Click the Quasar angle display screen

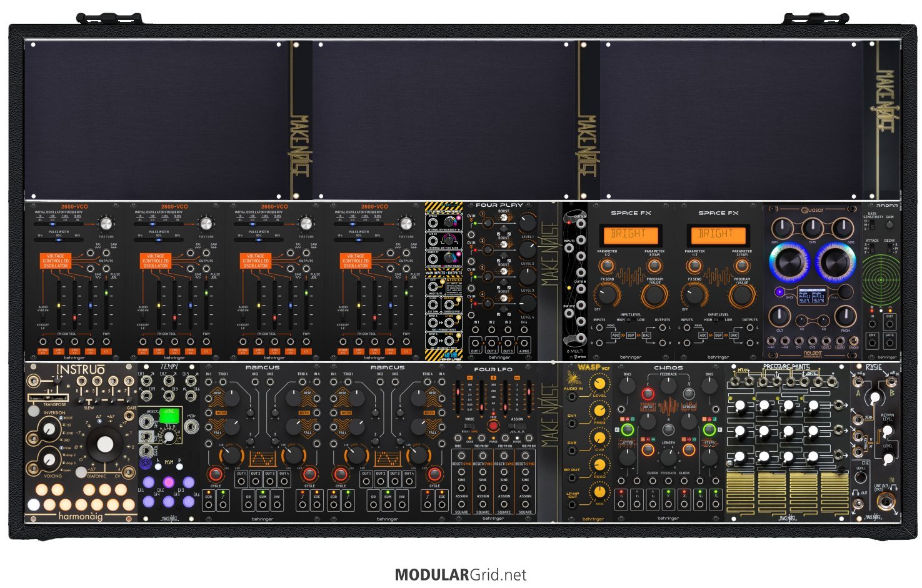click(x=813, y=295)
